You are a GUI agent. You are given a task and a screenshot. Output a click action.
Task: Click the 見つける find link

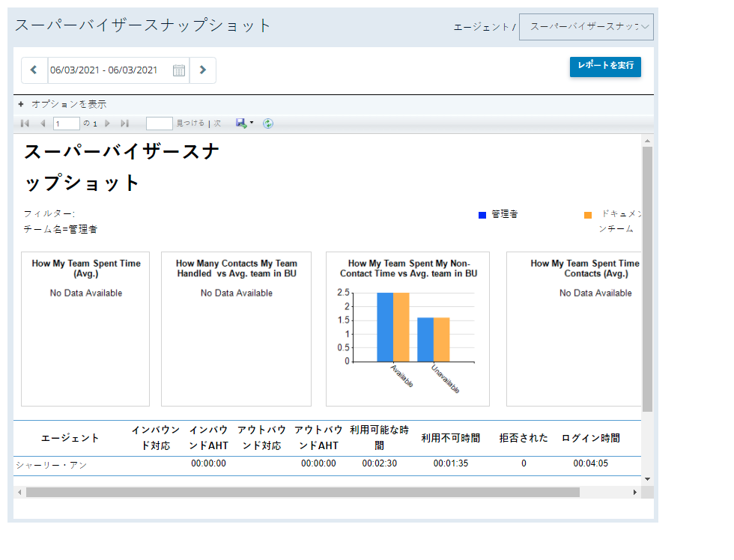coord(190,123)
